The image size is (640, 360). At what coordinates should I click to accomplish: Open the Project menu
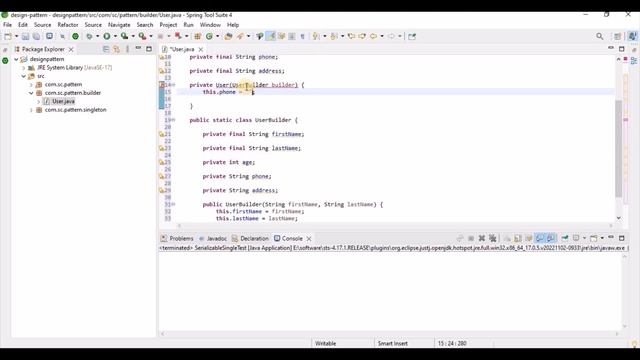[x=168, y=25]
